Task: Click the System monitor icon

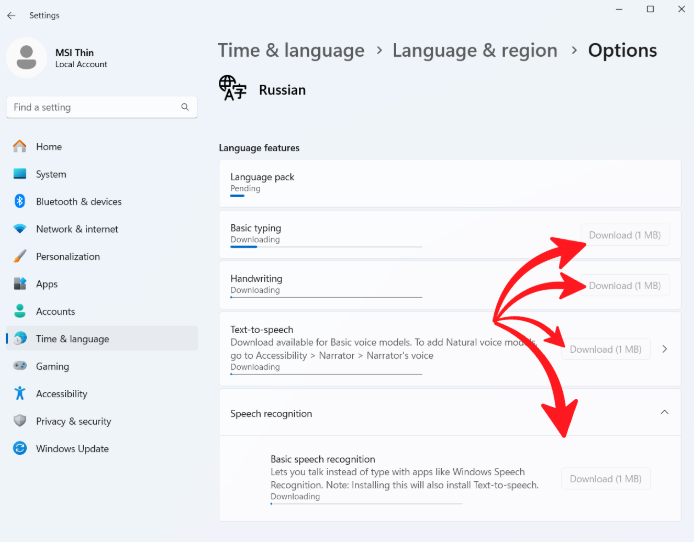Action: click(x=19, y=174)
